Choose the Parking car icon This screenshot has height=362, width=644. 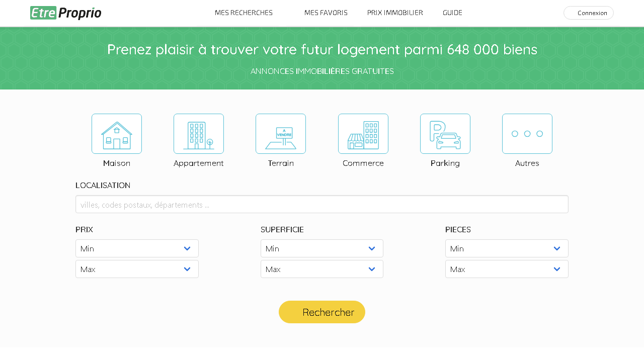[x=445, y=134]
